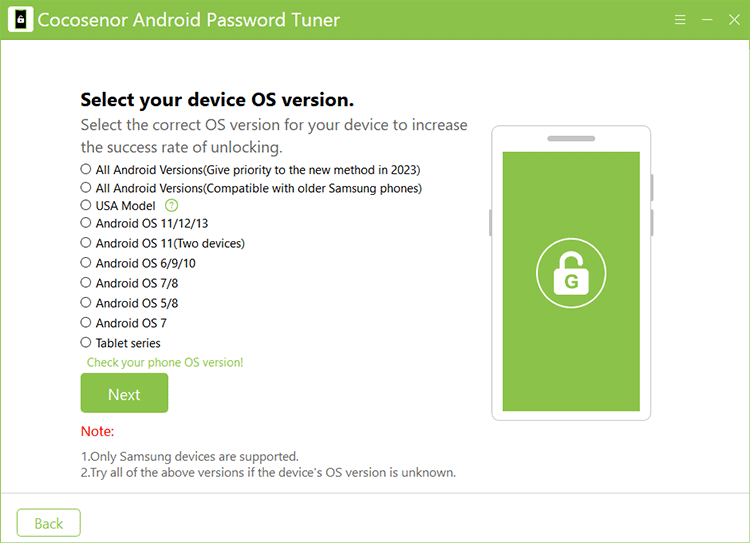Choose the Android OS 7 option
This screenshot has height=543, width=750.
point(86,323)
